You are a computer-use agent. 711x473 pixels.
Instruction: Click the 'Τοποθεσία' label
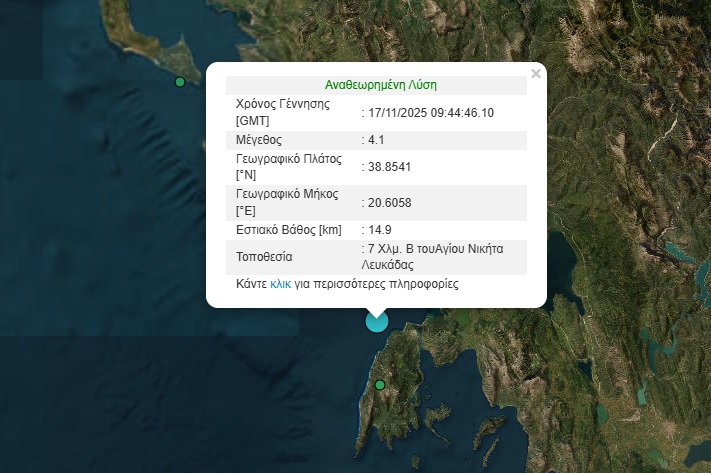click(264, 257)
